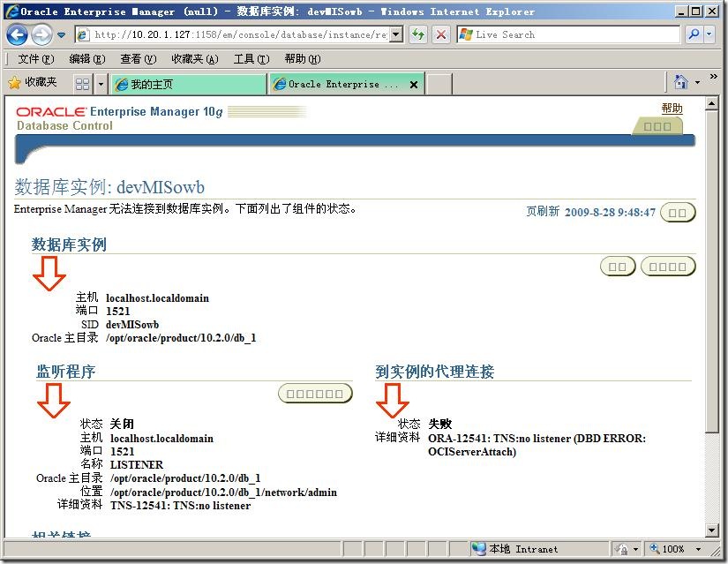Click the SID value devMISowb
The width and height of the screenshot is (728, 564).
[x=132, y=324]
